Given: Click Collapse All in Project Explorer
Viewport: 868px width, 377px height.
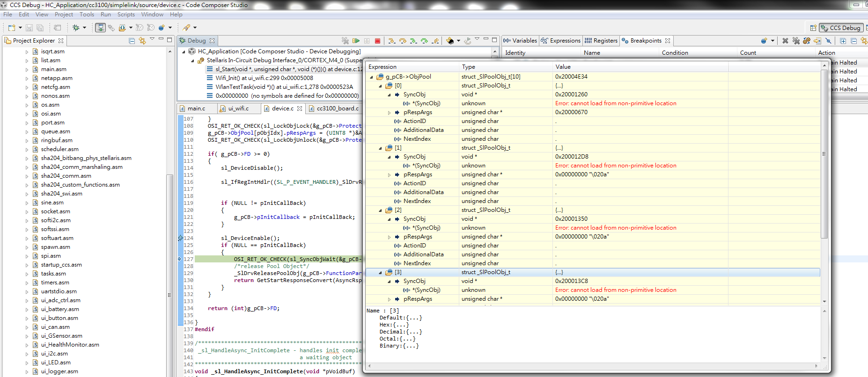Looking at the screenshot, I should click(x=132, y=41).
